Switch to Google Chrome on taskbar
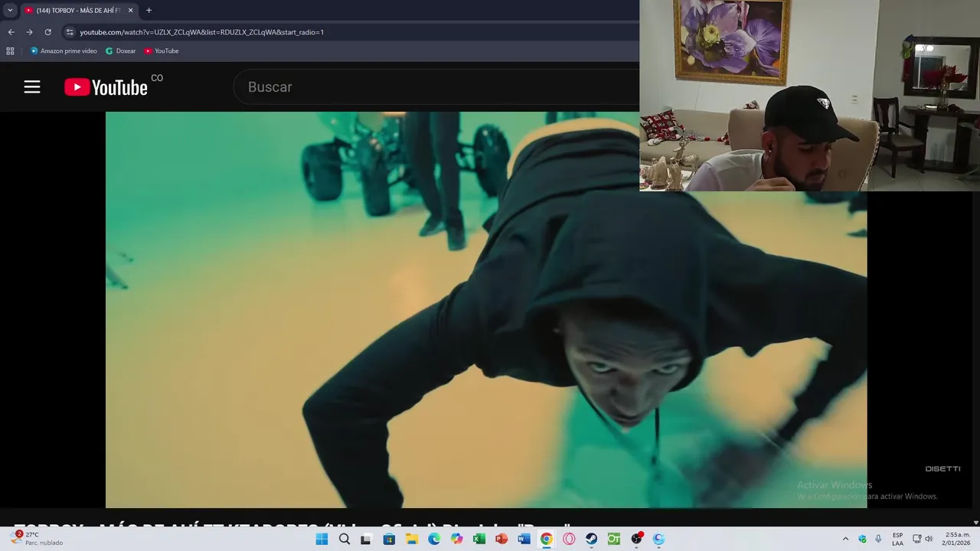The width and height of the screenshot is (980, 551). tap(546, 539)
